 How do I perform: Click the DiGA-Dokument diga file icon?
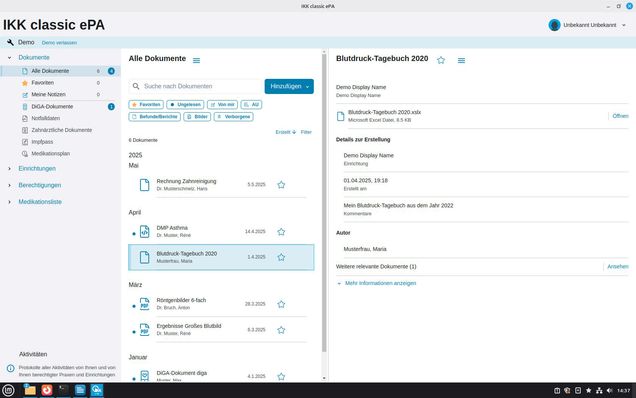tap(144, 376)
